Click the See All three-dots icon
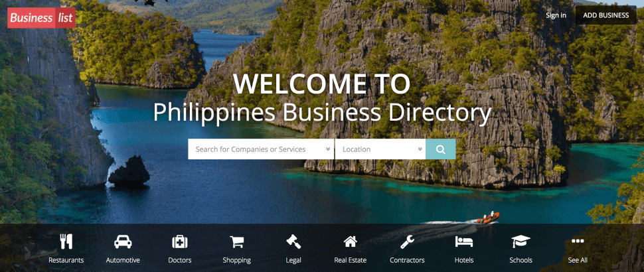644x272 pixels. tap(578, 241)
